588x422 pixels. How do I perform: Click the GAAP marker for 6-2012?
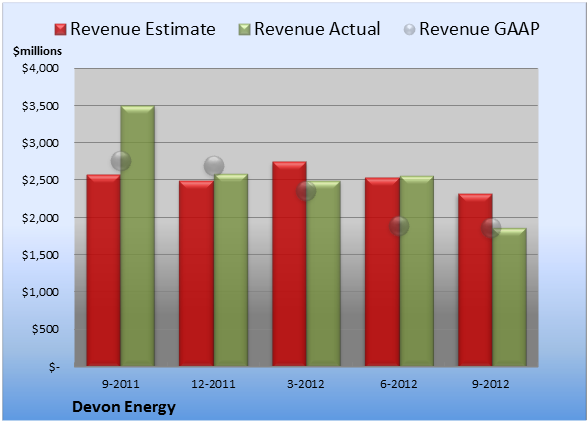tap(399, 226)
